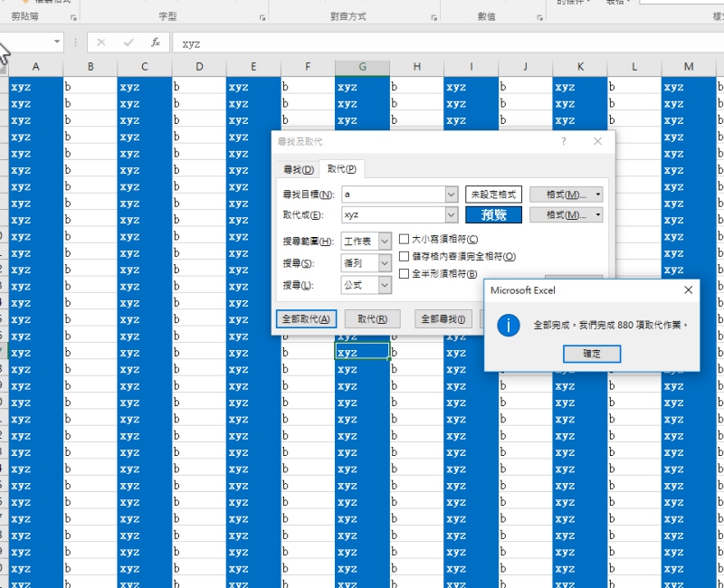Click the 全部取代(A) button
The image size is (724, 588).
(x=305, y=318)
